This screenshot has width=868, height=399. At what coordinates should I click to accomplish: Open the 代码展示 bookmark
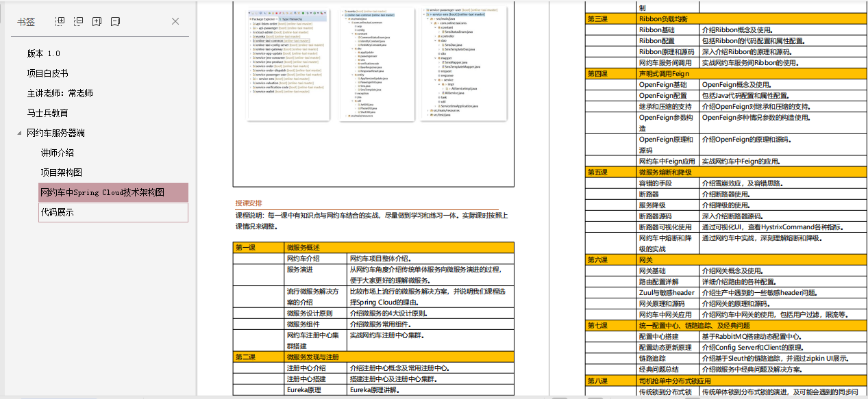click(x=113, y=212)
